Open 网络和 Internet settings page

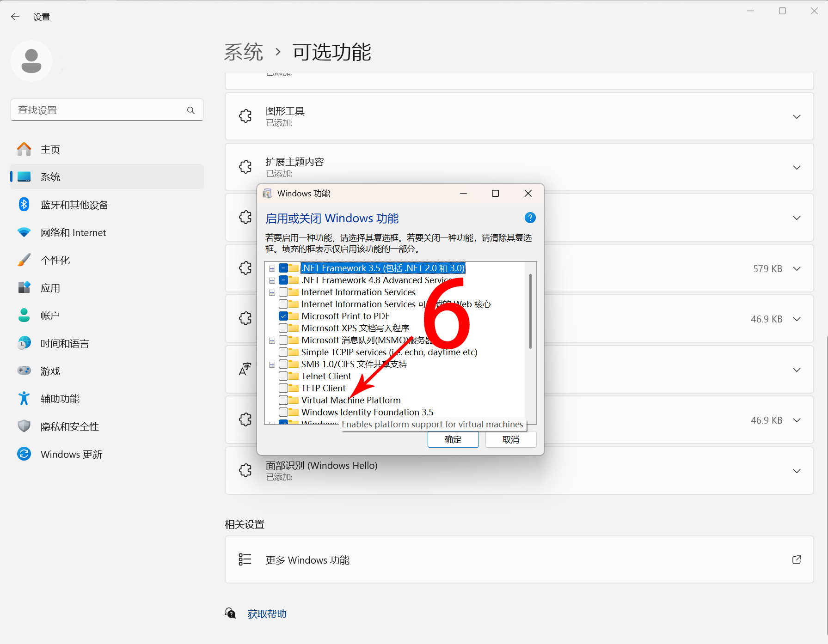tap(107, 232)
